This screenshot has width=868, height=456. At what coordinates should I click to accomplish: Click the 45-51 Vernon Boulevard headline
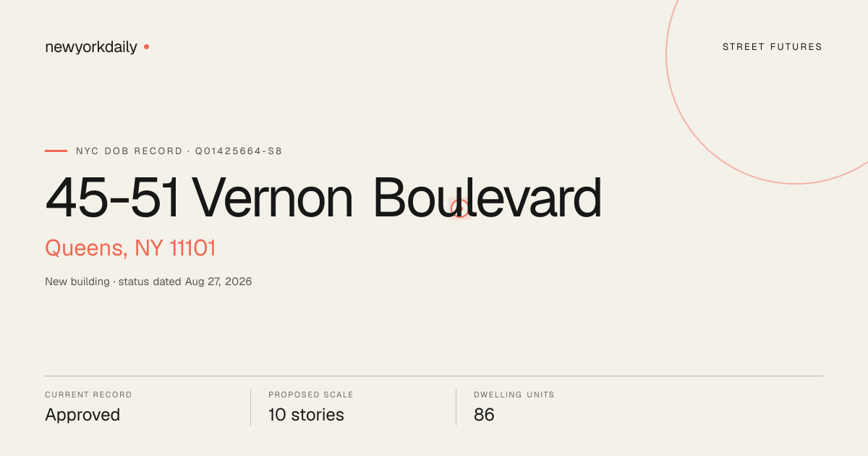[323, 198]
